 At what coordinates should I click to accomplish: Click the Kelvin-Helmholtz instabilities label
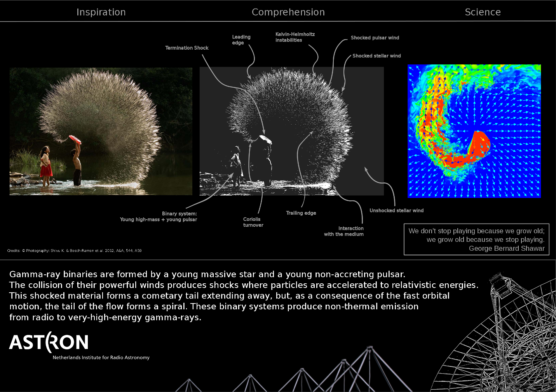coord(295,37)
